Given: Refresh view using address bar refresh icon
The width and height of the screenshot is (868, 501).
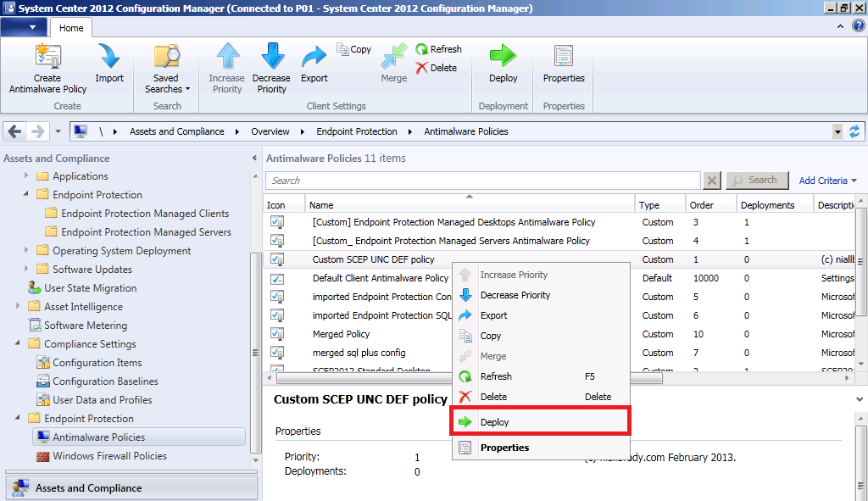Looking at the screenshot, I should tap(854, 131).
